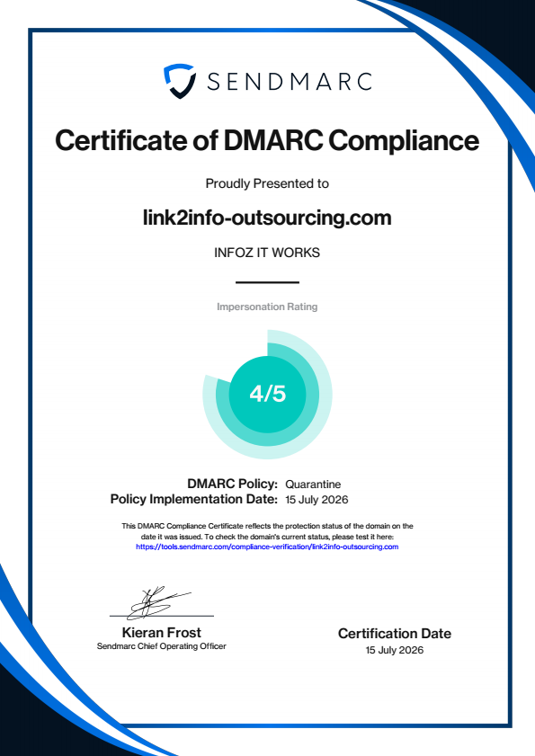Select the date below 'Certification Date'

click(x=395, y=650)
